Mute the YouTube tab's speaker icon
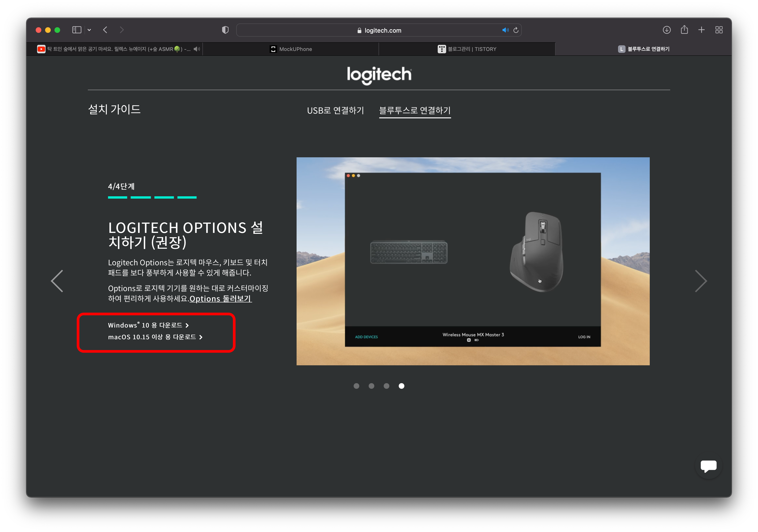This screenshot has height=532, width=758. click(x=197, y=49)
